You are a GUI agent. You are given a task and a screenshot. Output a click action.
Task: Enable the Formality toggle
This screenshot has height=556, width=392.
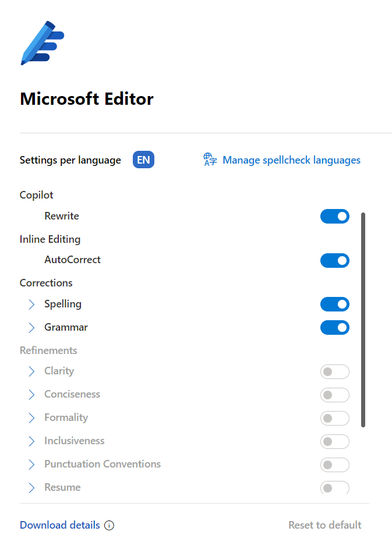[x=334, y=418]
